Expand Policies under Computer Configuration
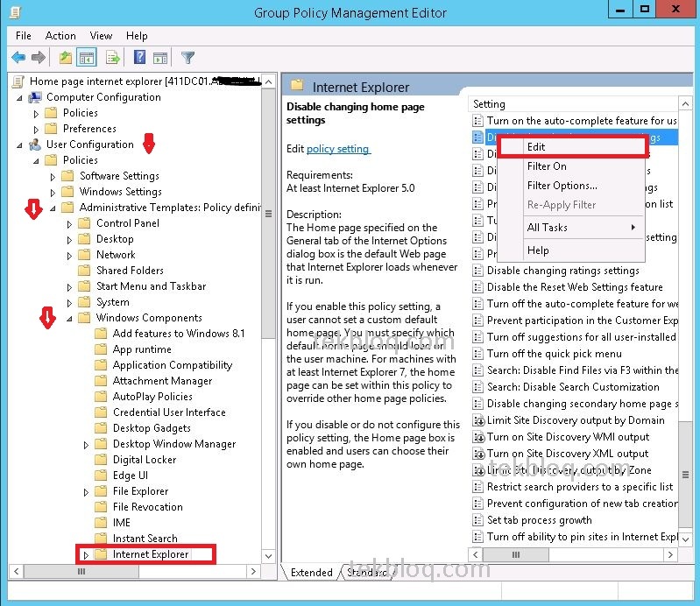 pyautogui.click(x=36, y=114)
